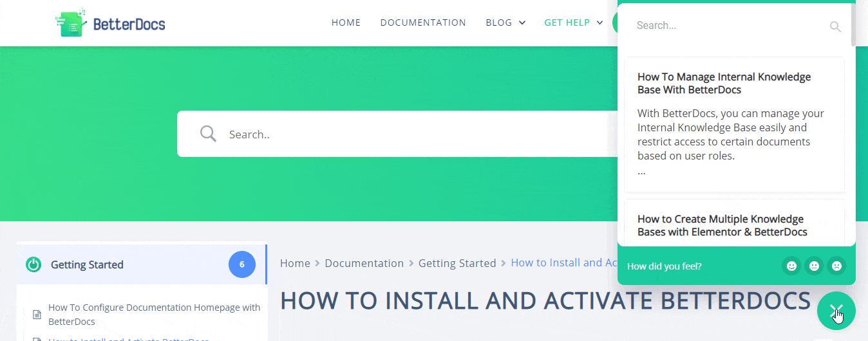Viewport: 868px width, 341px height.
Task: Click the document icon beside Configure Documentation Homepage
Action: pyautogui.click(x=37, y=315)
